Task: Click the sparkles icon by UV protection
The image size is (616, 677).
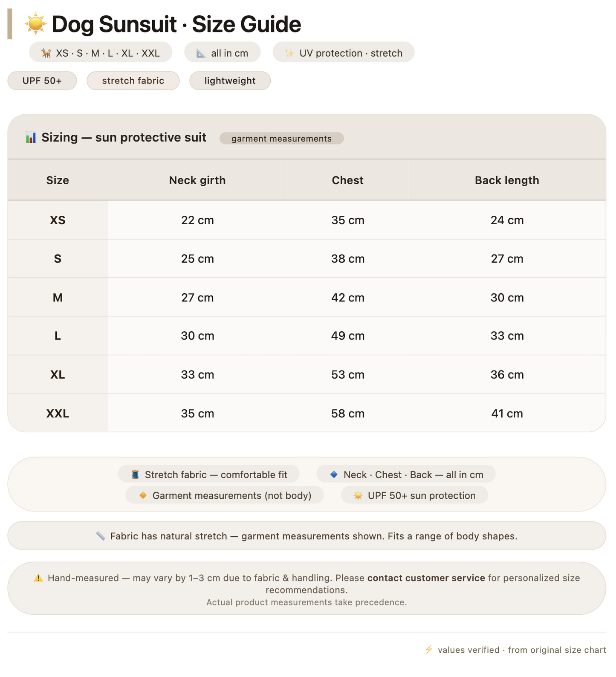Action: [x=289, y=53]
